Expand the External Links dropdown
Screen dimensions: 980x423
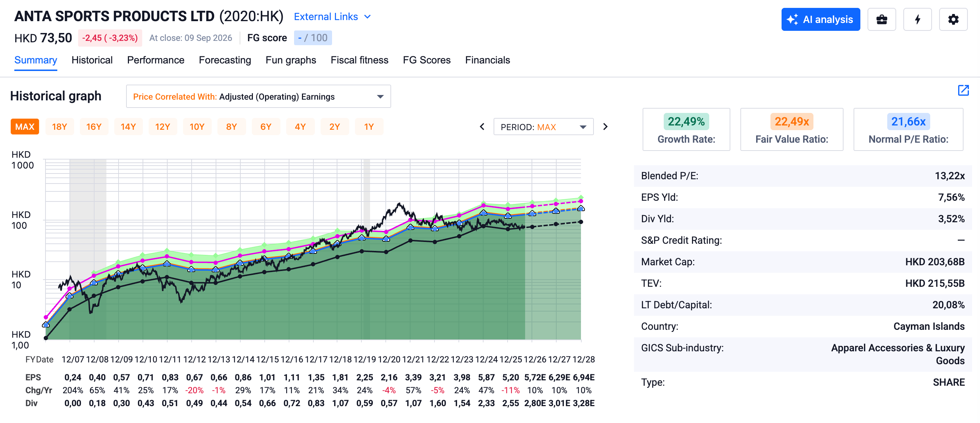(332, 17)
